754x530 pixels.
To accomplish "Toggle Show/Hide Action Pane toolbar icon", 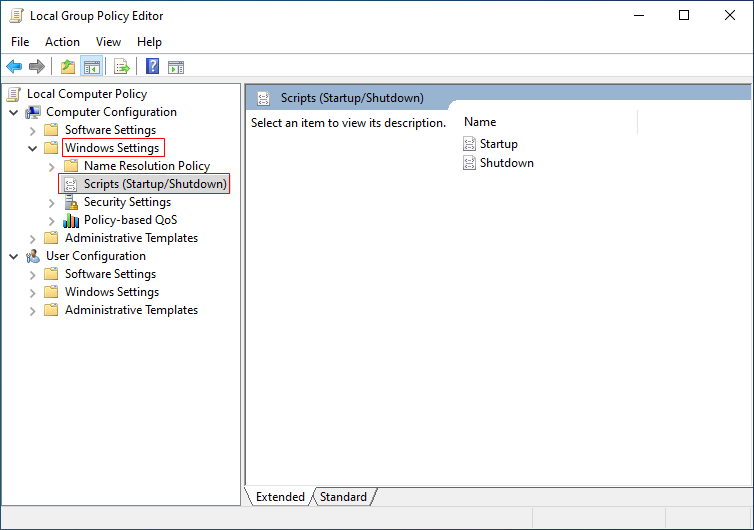I will coord(176,67).
